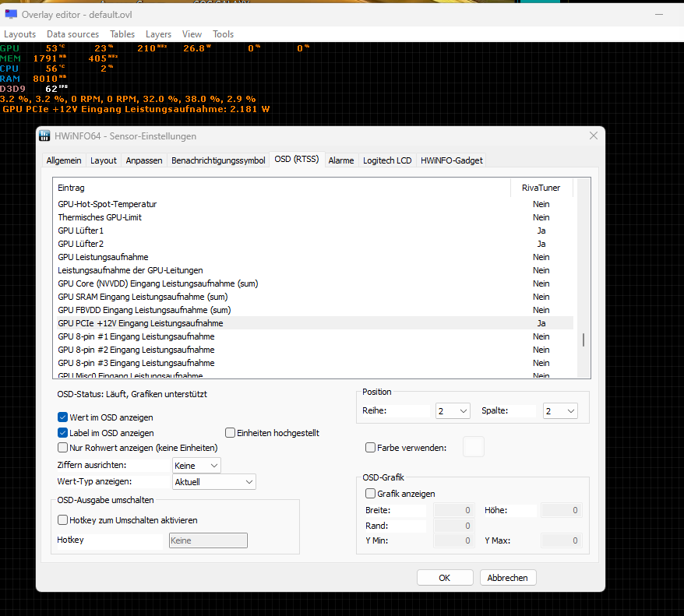Open the Reihe position dropdown

453,411
